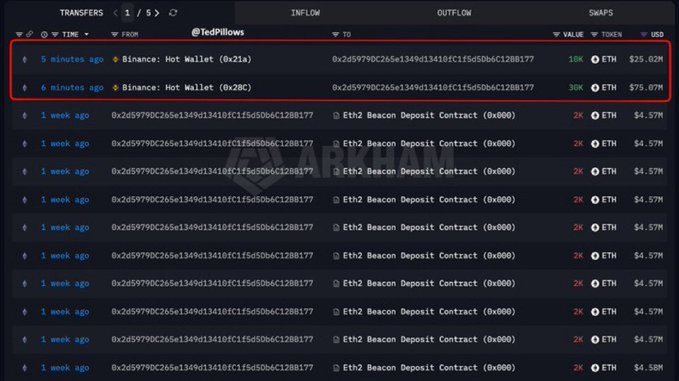This screenshot has height=381, width=679.
Task: Click the 10K value cell
Action: click(576, 59)
